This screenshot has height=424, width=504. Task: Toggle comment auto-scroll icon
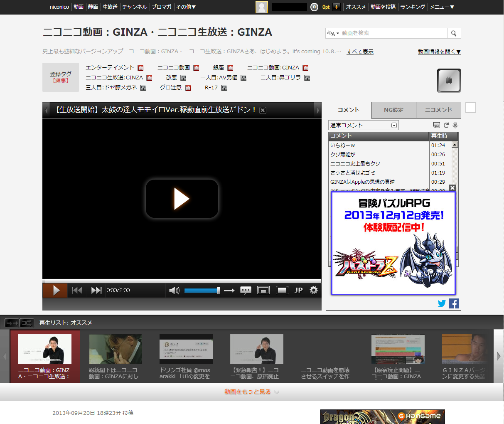(x=455, y=125)
